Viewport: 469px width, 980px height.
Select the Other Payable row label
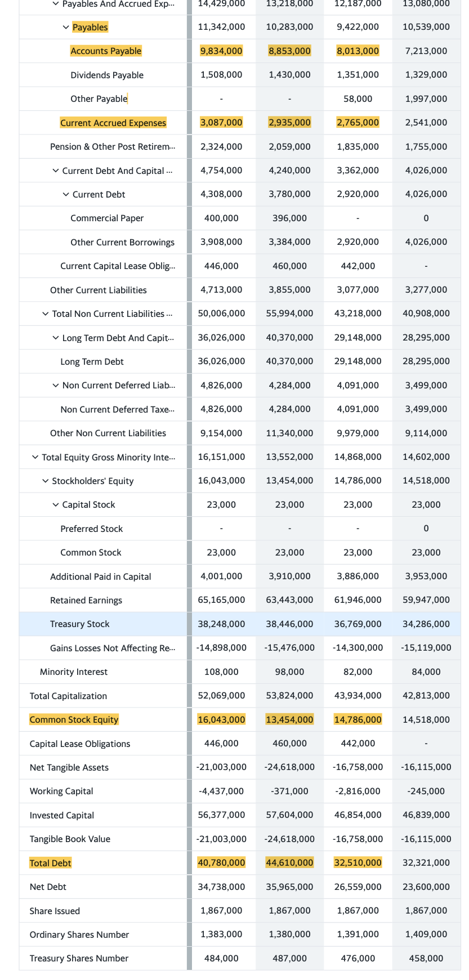coord(99,99)
